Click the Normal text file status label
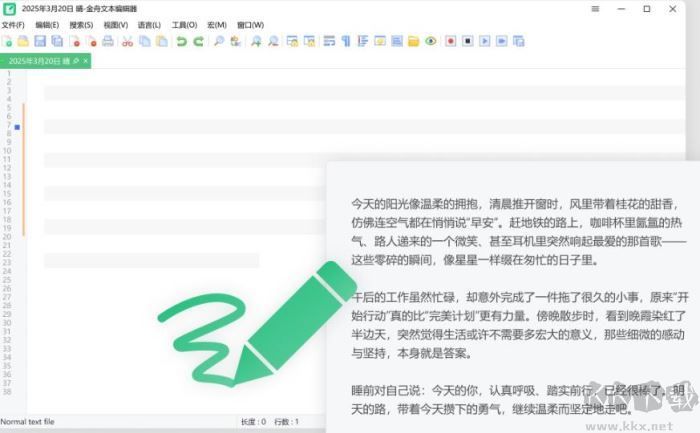 pos(27,421)
